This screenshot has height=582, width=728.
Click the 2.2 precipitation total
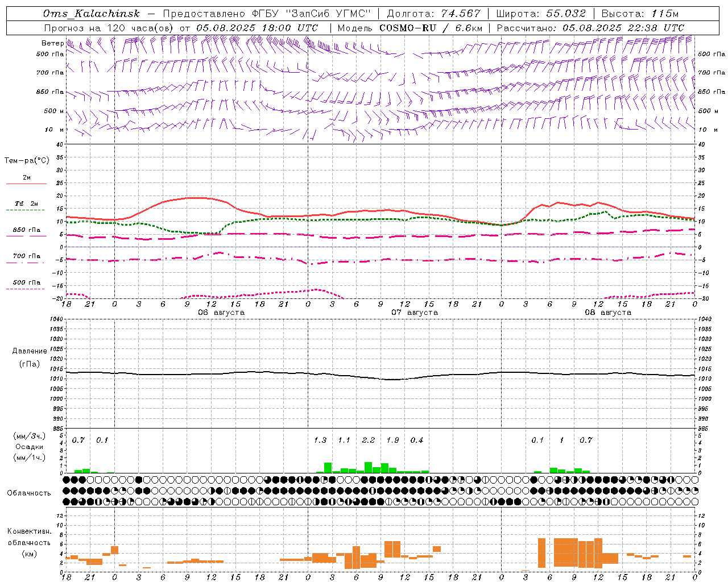point(369,440)
